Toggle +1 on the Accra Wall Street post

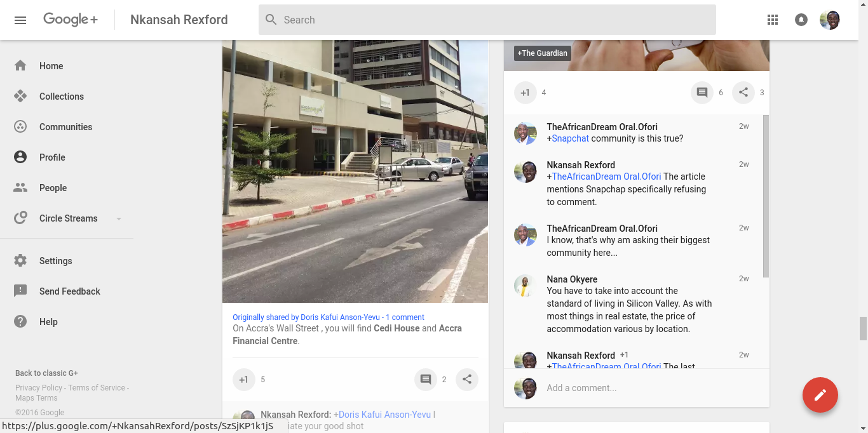(244, 380)
